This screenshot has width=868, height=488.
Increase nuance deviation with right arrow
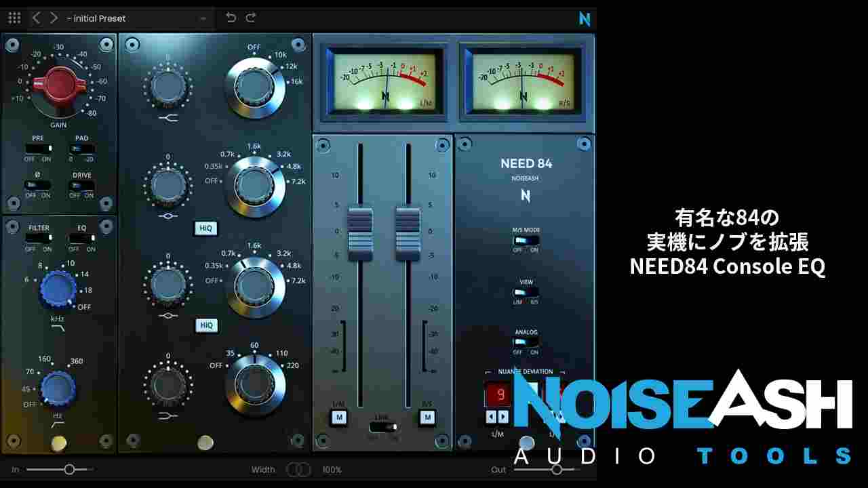502,416
